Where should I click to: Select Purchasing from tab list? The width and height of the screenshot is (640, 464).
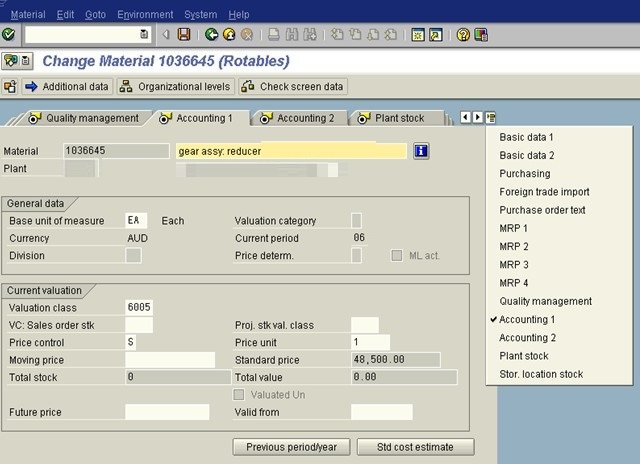524,173
